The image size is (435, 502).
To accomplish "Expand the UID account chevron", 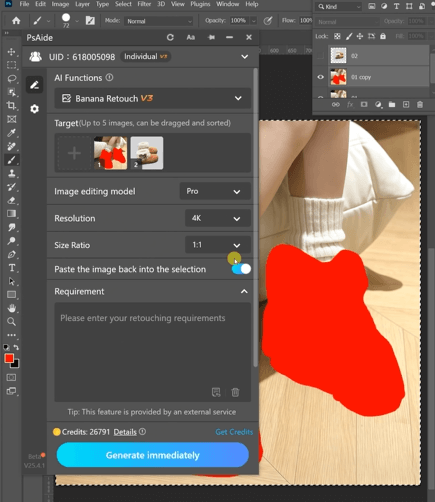I will (x=244, y=57).
